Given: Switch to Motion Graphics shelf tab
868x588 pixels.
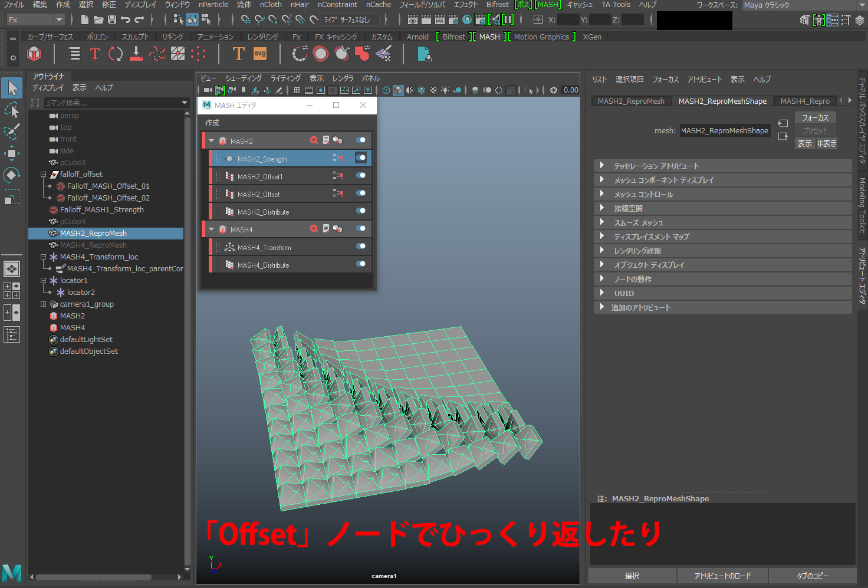Looking at the screenshot, I should 541,37.
